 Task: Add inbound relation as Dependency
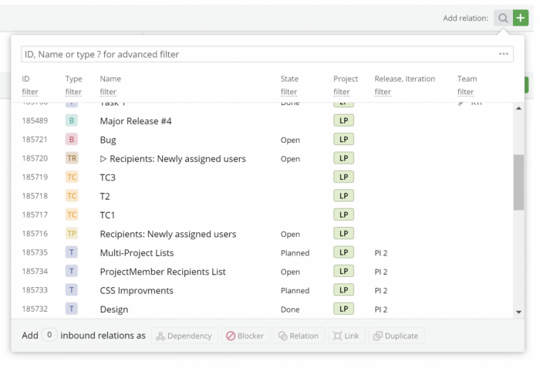pos(184,336)
